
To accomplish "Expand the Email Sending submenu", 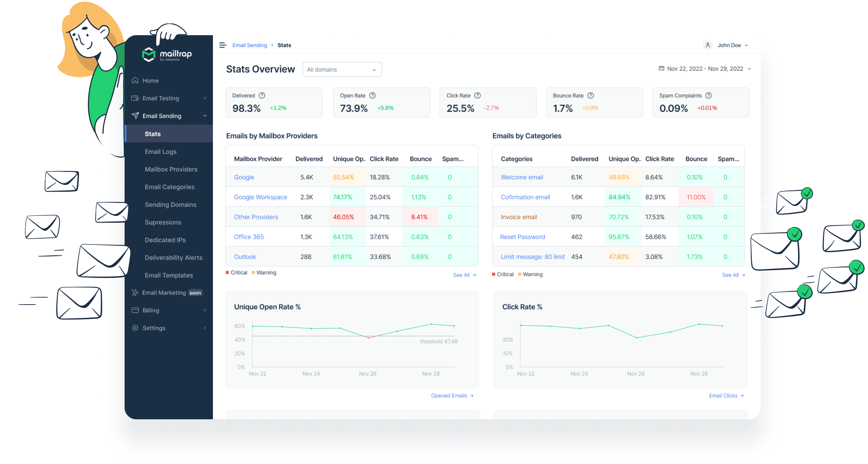I will pos(162,116).
